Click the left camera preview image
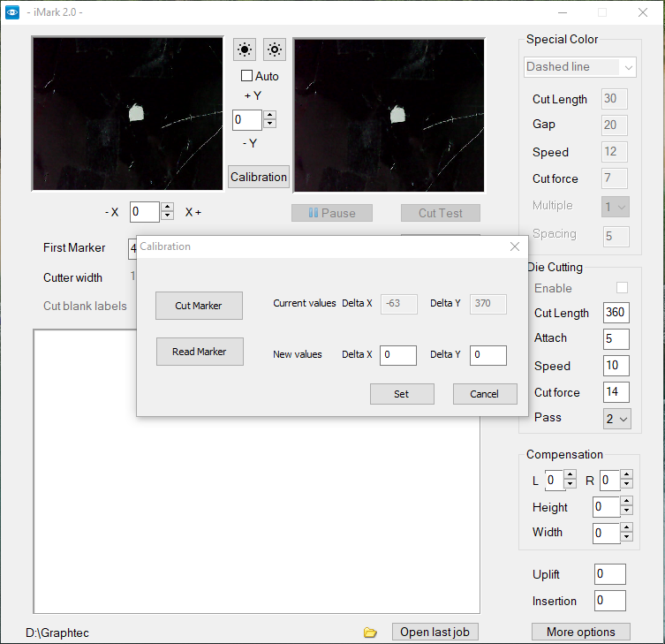This screenshot has height=644, width=665. tap(127, 114)
